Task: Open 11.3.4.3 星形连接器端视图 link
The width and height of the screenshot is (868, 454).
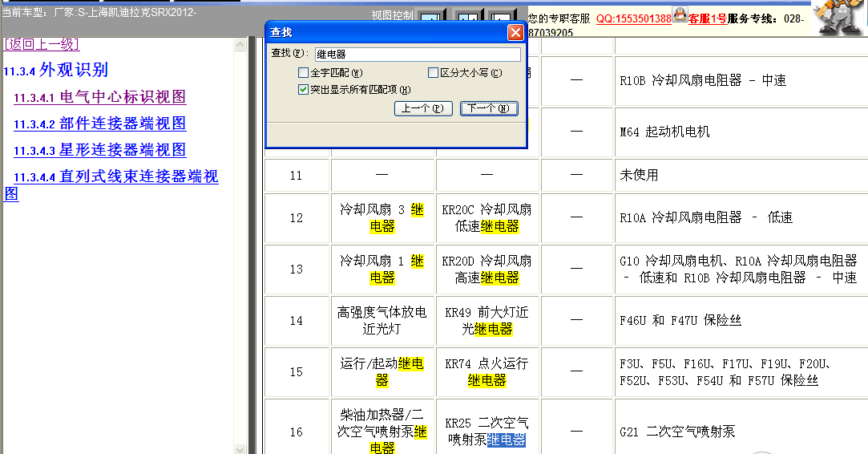Action: pyautogui.click(x=99, y=150)
